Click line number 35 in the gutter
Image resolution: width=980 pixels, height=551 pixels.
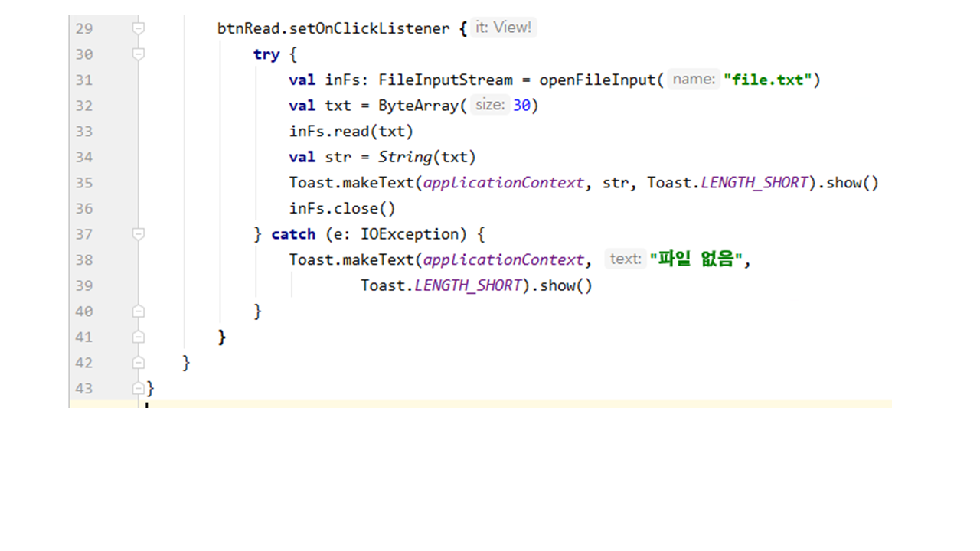pos(83,183)
